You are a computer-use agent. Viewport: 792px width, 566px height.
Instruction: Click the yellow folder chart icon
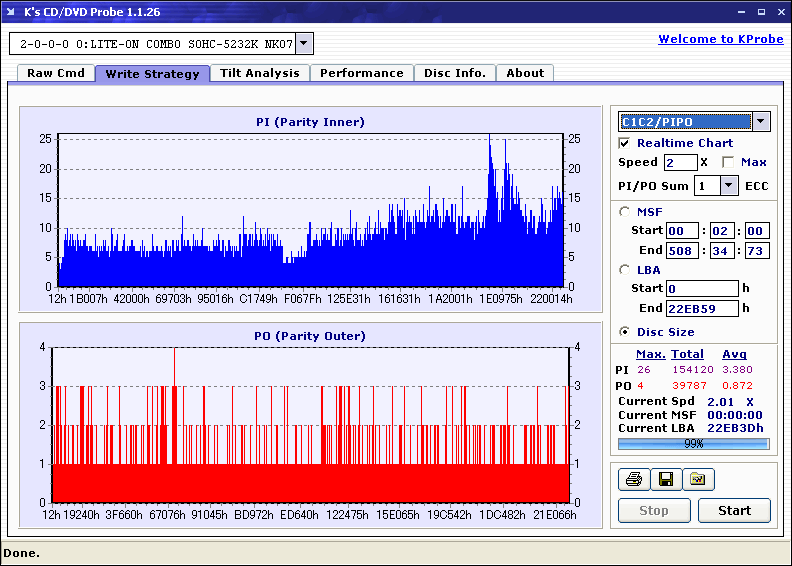[698, 480]
